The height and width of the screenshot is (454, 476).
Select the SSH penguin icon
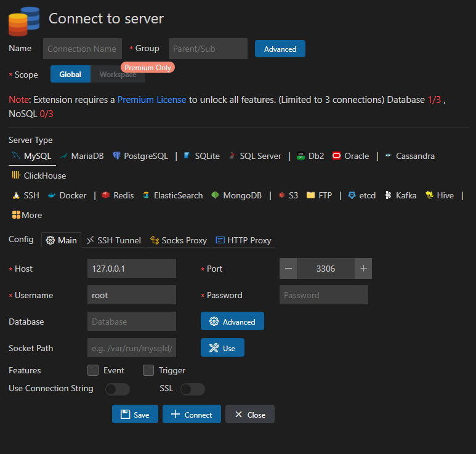(16, 195)
